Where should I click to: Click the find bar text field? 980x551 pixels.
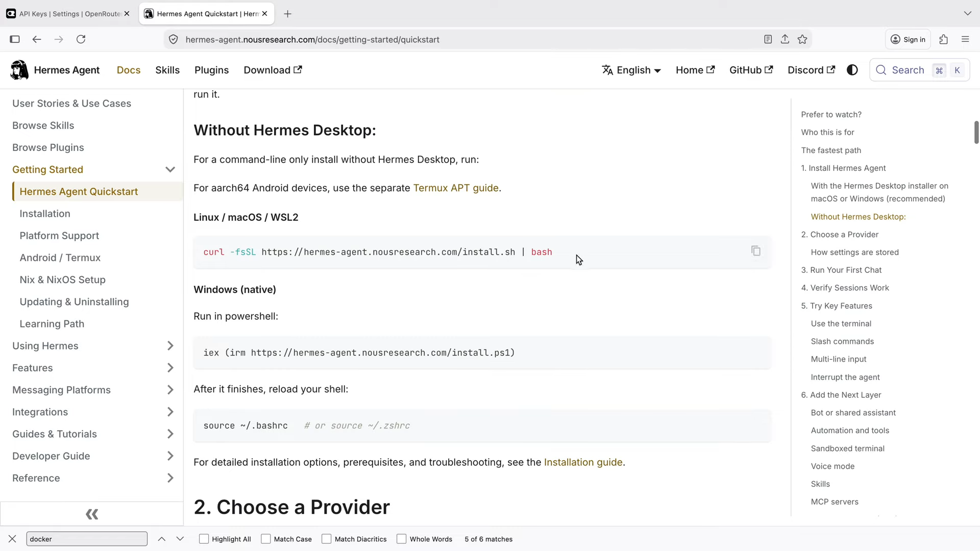[87, 539]
